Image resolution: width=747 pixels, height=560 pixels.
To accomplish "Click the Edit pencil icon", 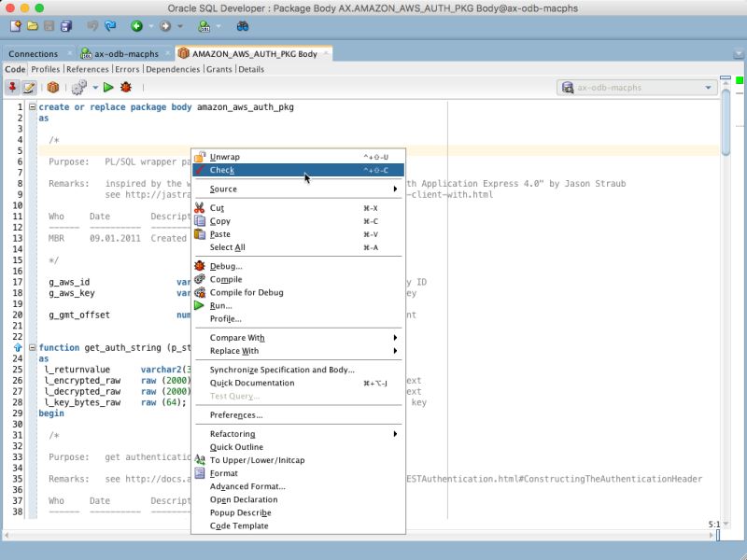I will (28, 86).
